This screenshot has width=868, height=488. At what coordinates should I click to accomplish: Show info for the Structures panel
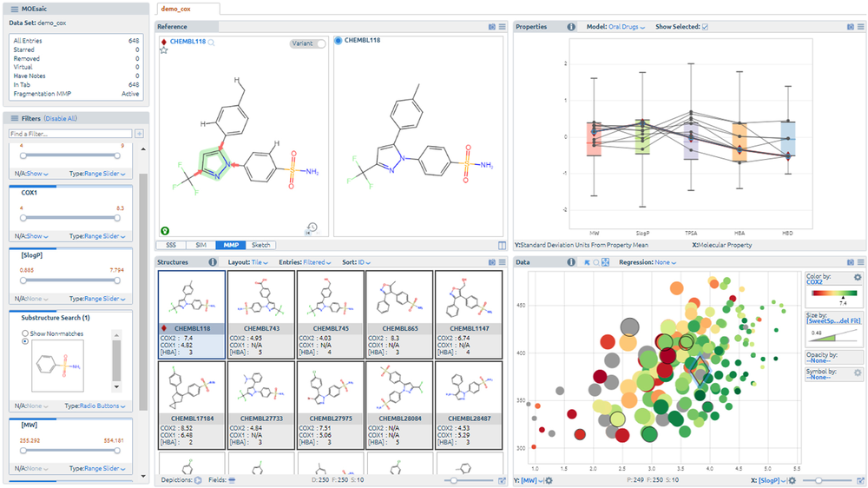click(x=213, y=262)
